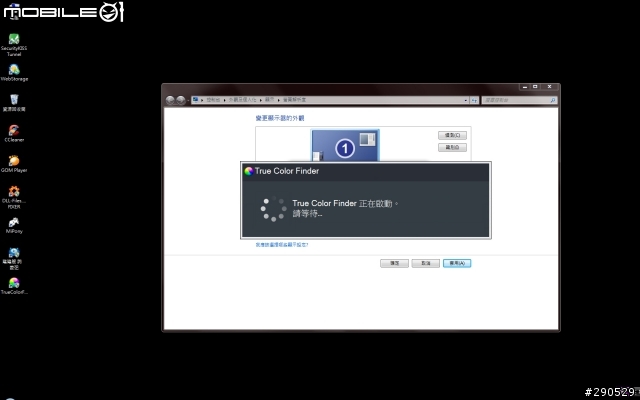
Task: Open the WebStorage desktop icon
Action: coord(14,73)
